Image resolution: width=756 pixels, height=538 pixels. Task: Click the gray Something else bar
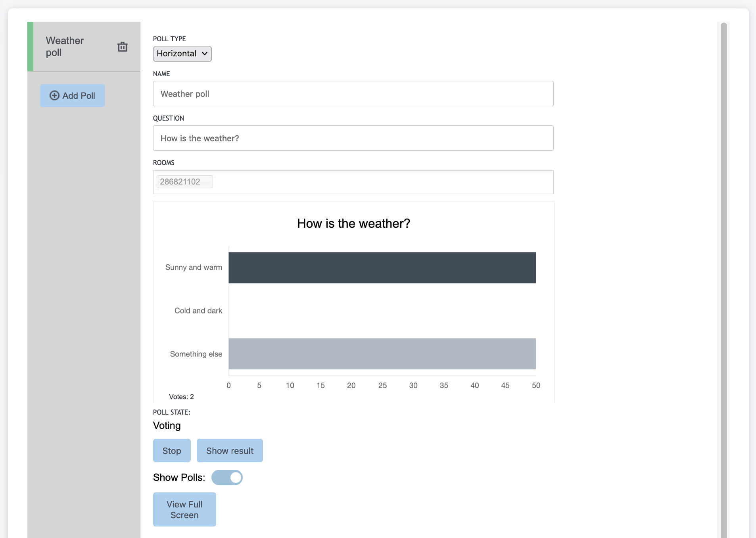[382, 354]
